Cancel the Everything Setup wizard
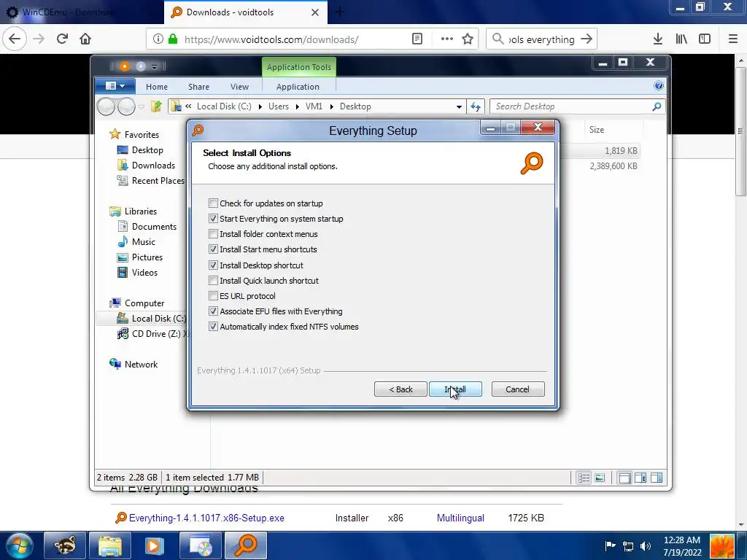The width and height of the screenshot is (747, 560). (x=518, y=389)
